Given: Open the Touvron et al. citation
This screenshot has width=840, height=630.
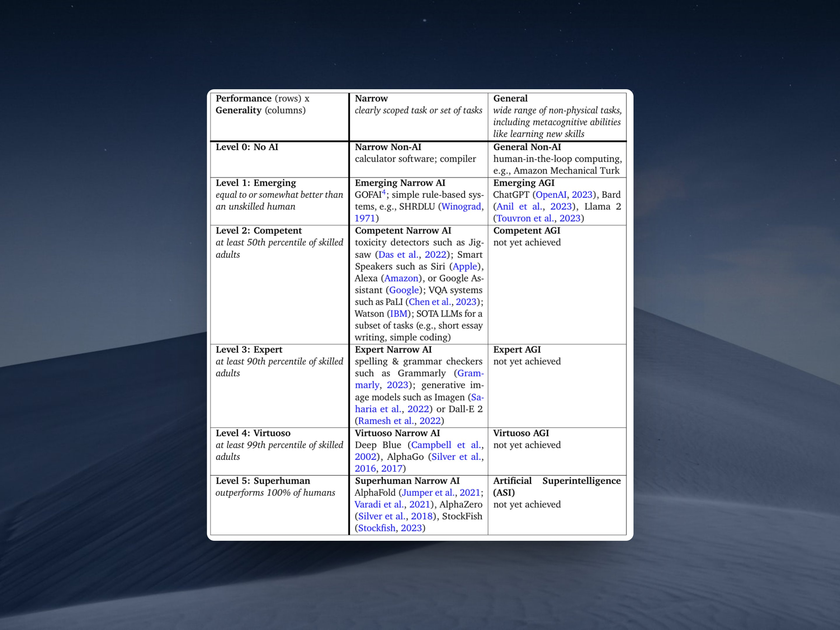Looking at the screenshot, I should point(525,218).
